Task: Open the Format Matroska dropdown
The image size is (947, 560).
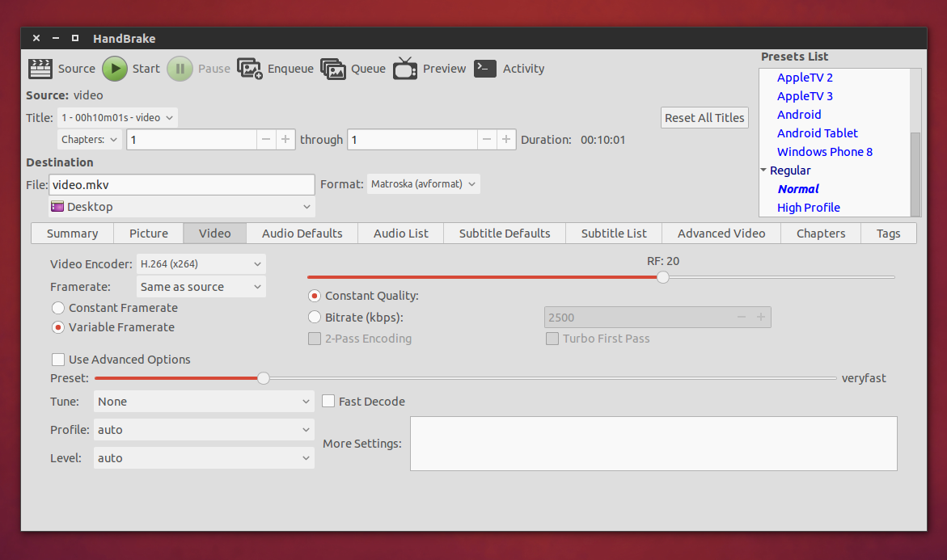Action: [424, 184]
